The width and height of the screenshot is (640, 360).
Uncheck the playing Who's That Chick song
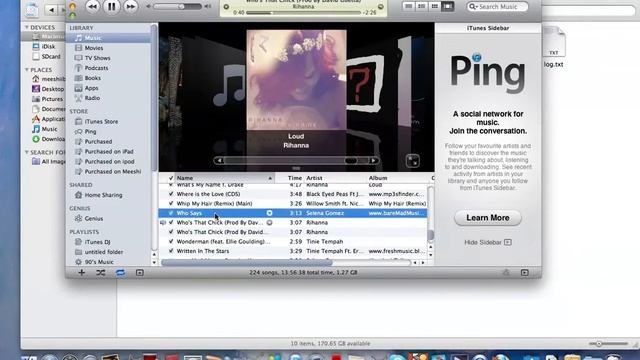tap(171, 222)
